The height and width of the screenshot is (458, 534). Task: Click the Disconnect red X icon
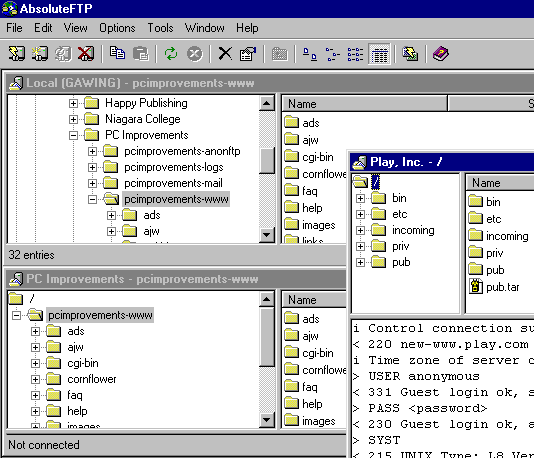[x=86, y=54]
